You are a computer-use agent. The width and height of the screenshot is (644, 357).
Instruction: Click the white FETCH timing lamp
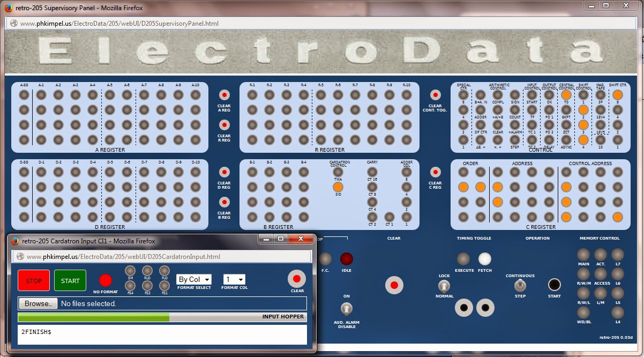point(485,259)
